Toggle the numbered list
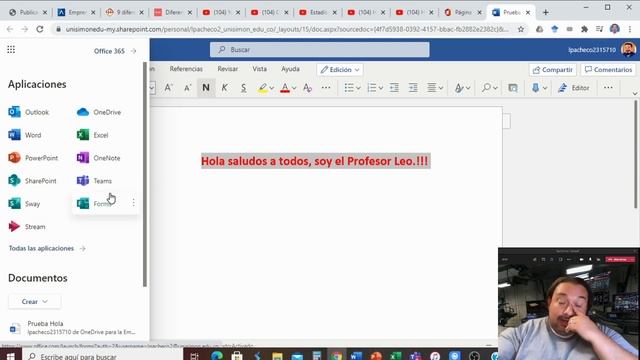This screenshot has width=640, height=360. [371, 88]
